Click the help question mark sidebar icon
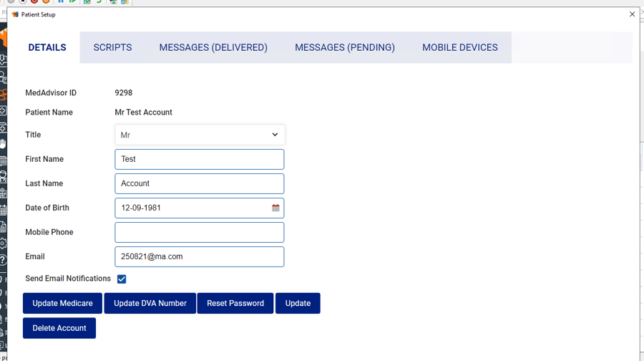 [x=4, y=260]
